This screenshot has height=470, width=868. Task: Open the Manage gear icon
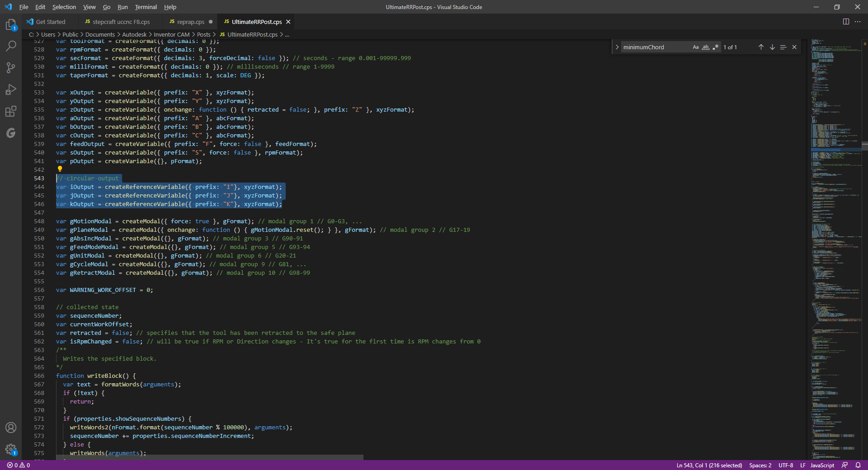[x=11, y=449]
